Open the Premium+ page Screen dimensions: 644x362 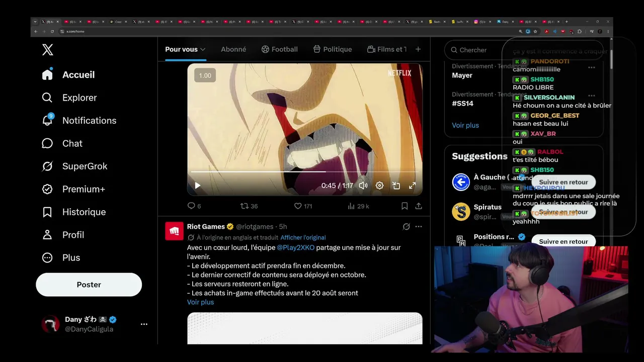[73, 189]
